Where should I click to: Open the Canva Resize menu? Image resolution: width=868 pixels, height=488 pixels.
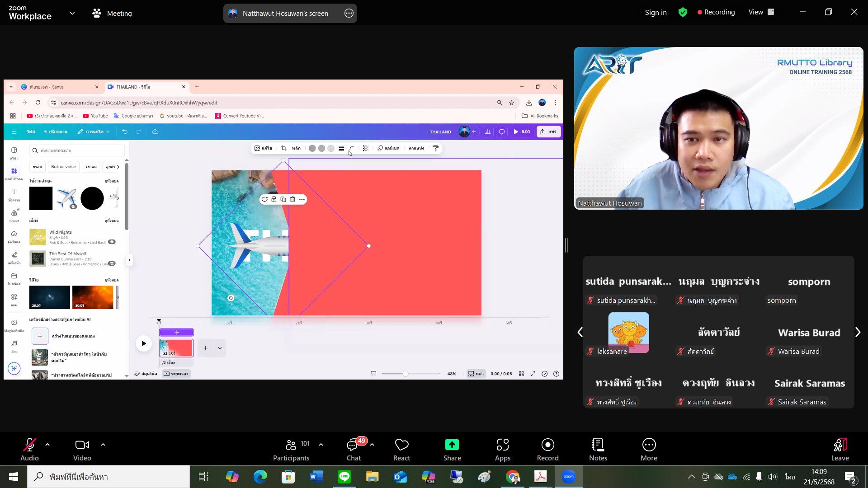(x=56, y=131)
